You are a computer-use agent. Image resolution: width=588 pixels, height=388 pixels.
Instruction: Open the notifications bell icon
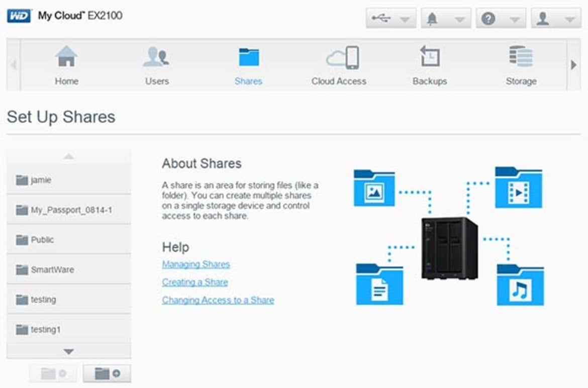[x=432, y=19]
